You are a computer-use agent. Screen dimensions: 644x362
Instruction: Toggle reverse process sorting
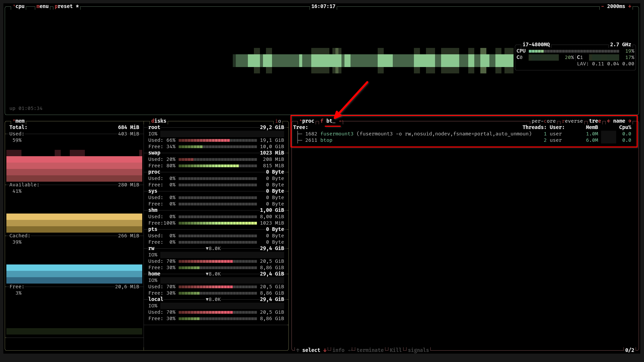pyautogui.click(x=573, y=121)
